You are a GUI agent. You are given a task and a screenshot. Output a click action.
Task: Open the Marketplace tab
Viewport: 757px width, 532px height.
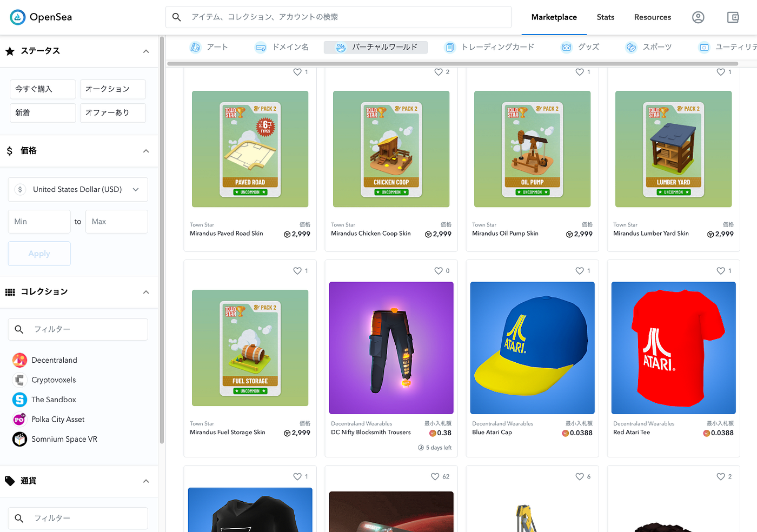554,17
